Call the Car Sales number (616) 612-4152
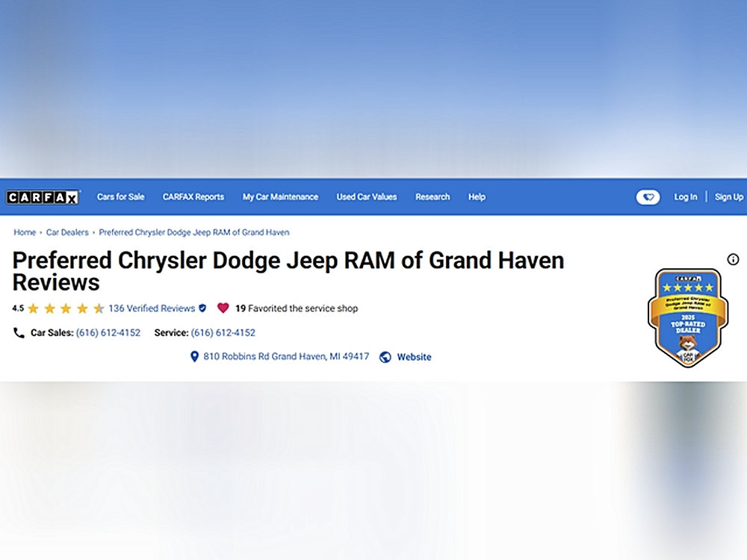 108,332
